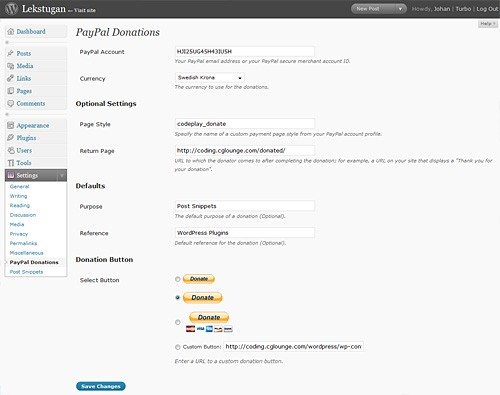Screen dimensions: 500x395
Task: Open the Currency dropdown showing Swedish Krona
Action: [x=210, y=78]
